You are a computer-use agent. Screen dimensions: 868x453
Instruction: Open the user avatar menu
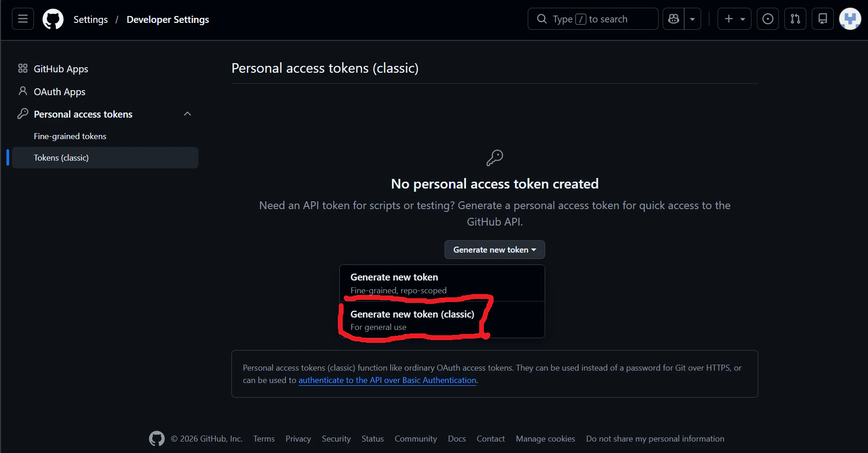point(850,19)
